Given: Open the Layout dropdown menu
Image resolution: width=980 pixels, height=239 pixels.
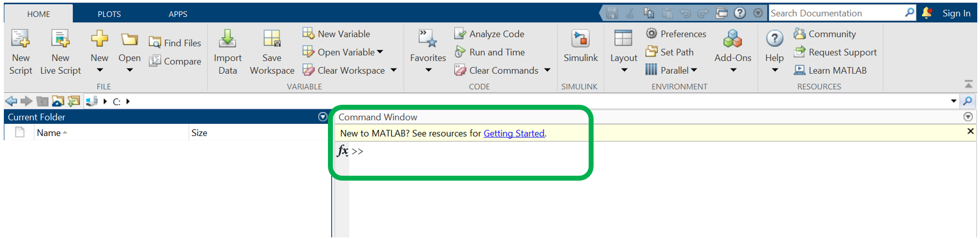Looking at the screenshot, I should [624, 70].
